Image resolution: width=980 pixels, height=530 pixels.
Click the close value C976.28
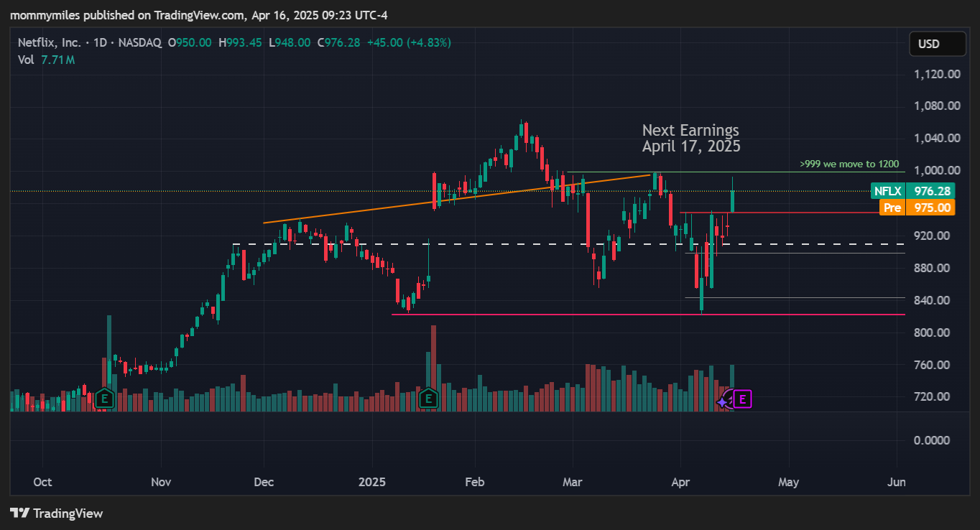pyautogui.click(x=338, y=43)
